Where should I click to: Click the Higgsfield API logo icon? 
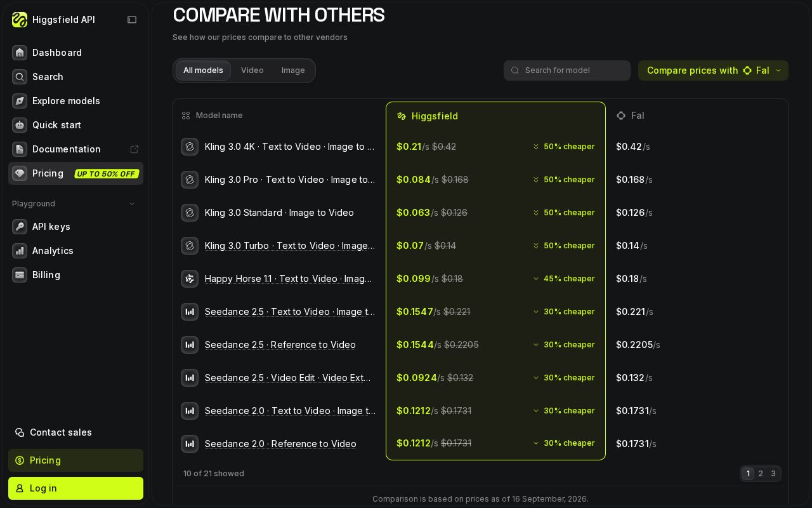point(20,20)
